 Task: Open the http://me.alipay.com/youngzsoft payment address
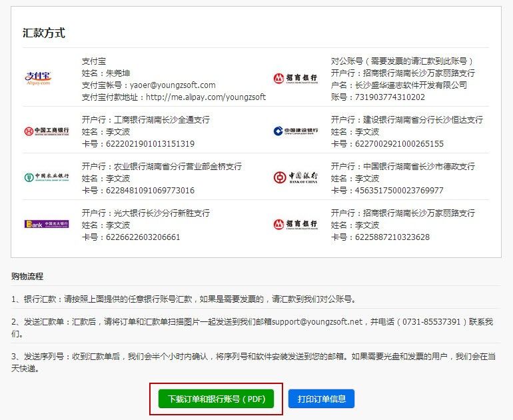pyautogui.click(x=206, y=97)
